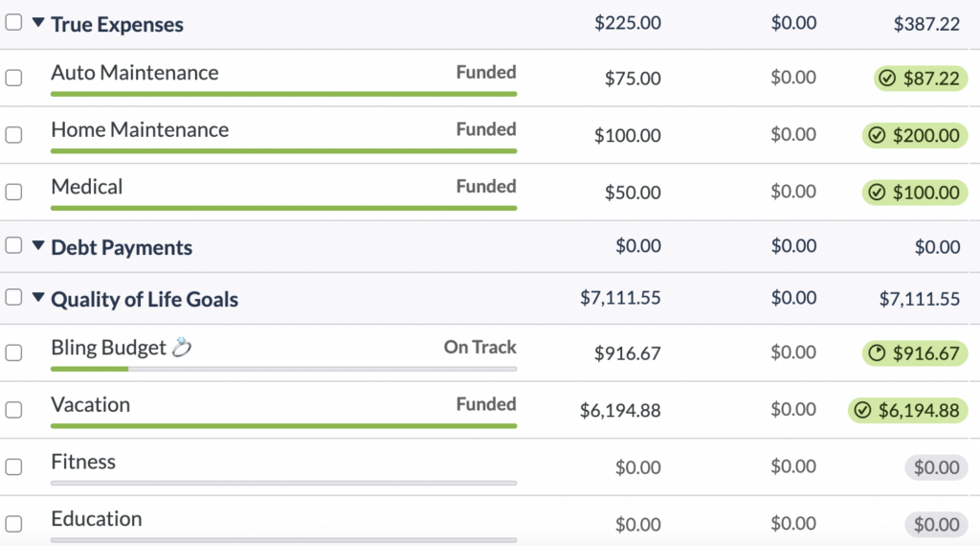The width and height of the screenshot is (980, 546).
Task: Click the checkmark icon in the $200.00 pill
Action: 877,135
